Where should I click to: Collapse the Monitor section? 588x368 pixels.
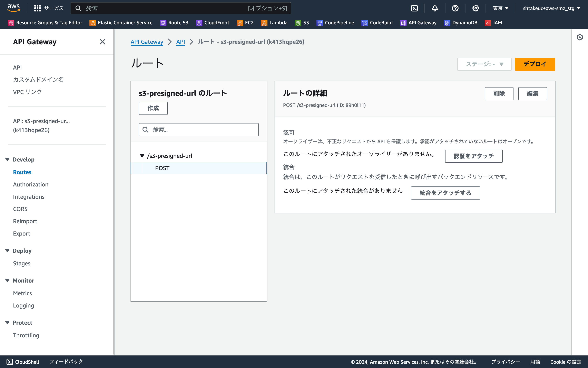[7, 280]
